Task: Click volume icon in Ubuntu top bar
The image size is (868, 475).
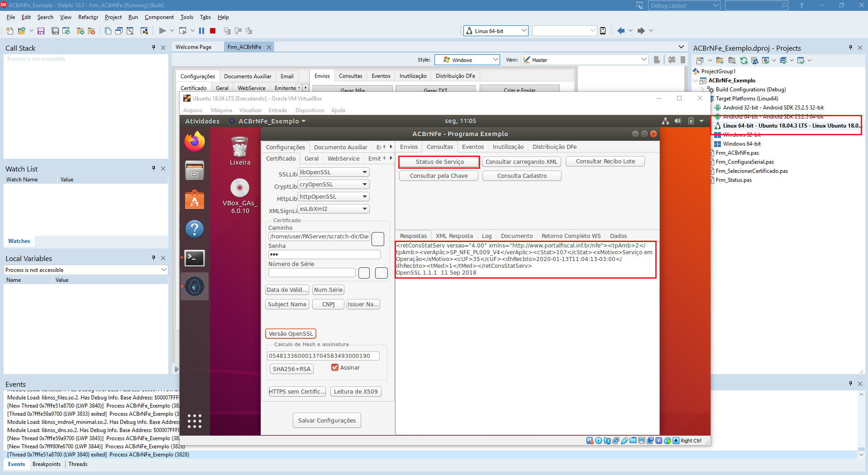Action: tap(677, 121)
